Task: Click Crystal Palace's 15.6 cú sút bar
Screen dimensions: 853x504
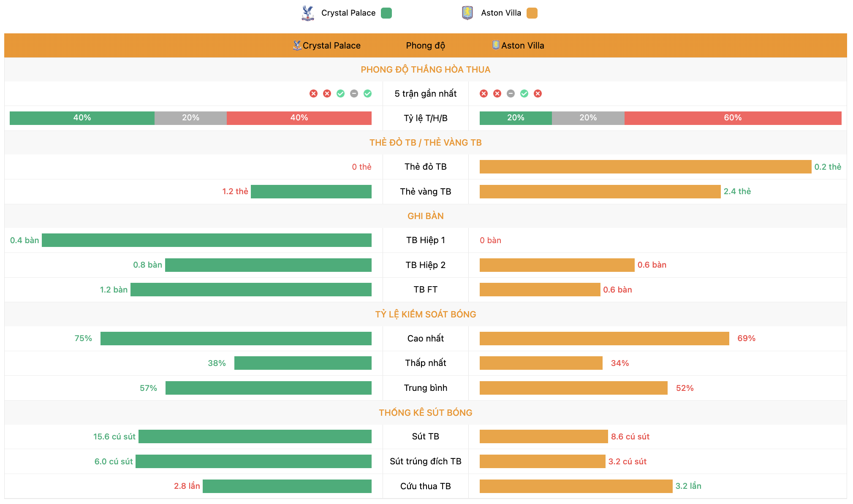Action: 255,436
